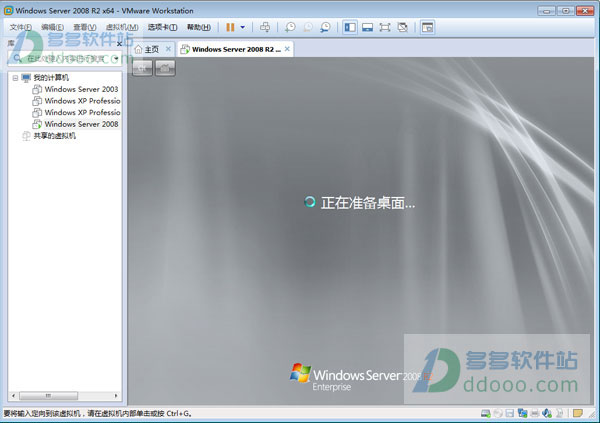The height and width of the screenshot is (423, 600).
Task: Open the 帮助(H) menu
Action: [199, 27]
